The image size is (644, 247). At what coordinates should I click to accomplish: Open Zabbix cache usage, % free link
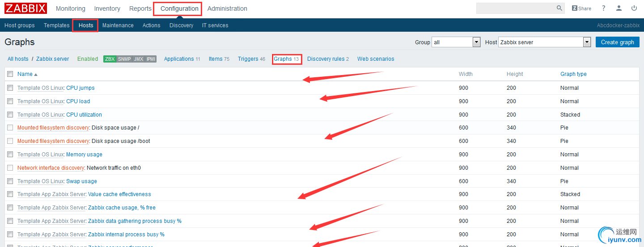(x=122, y=208)
